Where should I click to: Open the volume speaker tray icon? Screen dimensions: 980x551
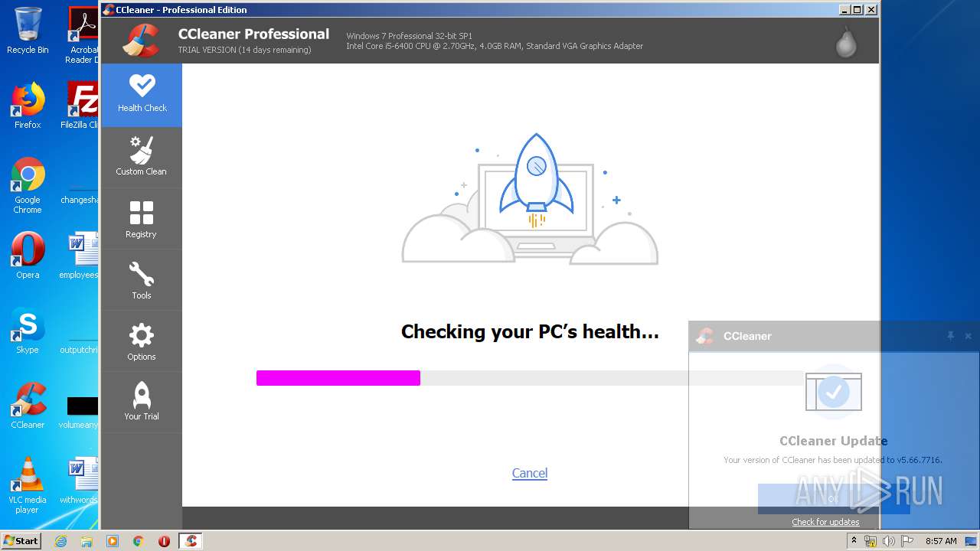click(x=889, y=541)
